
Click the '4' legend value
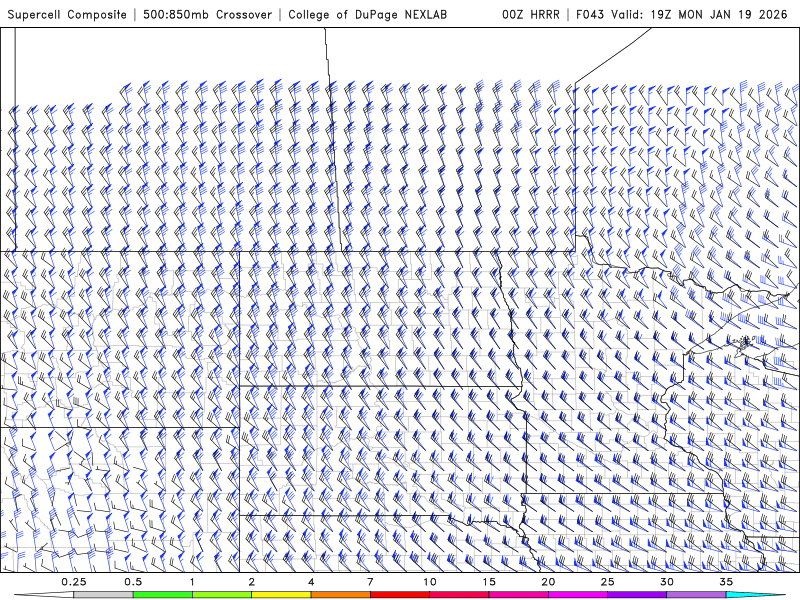pyautogui.click(x=311, y=582)
